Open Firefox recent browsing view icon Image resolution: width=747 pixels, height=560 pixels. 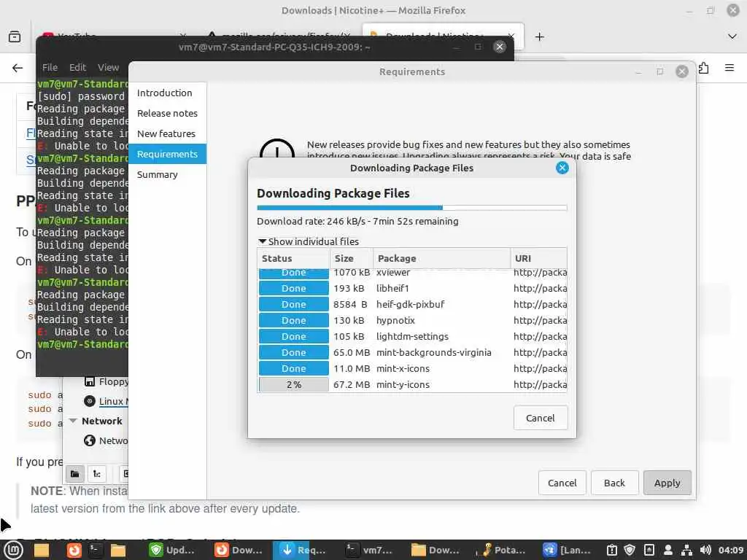tap(15, 36)
